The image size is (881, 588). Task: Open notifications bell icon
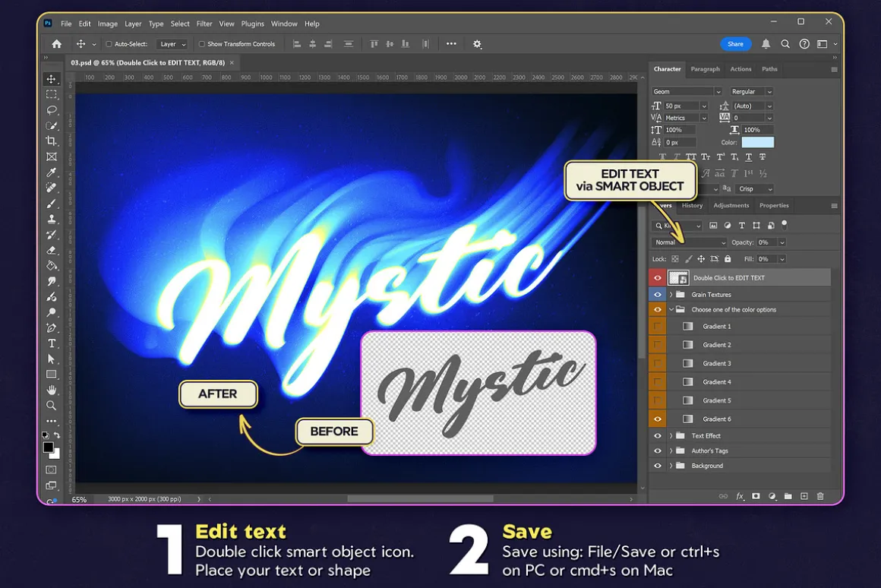coord(766,44)
